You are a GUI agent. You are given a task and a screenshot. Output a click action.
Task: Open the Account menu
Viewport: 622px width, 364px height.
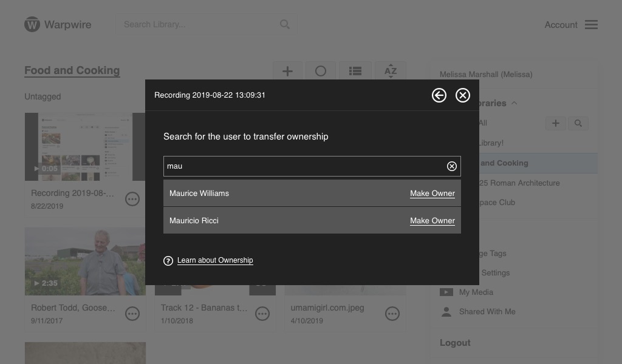point(561,25)
